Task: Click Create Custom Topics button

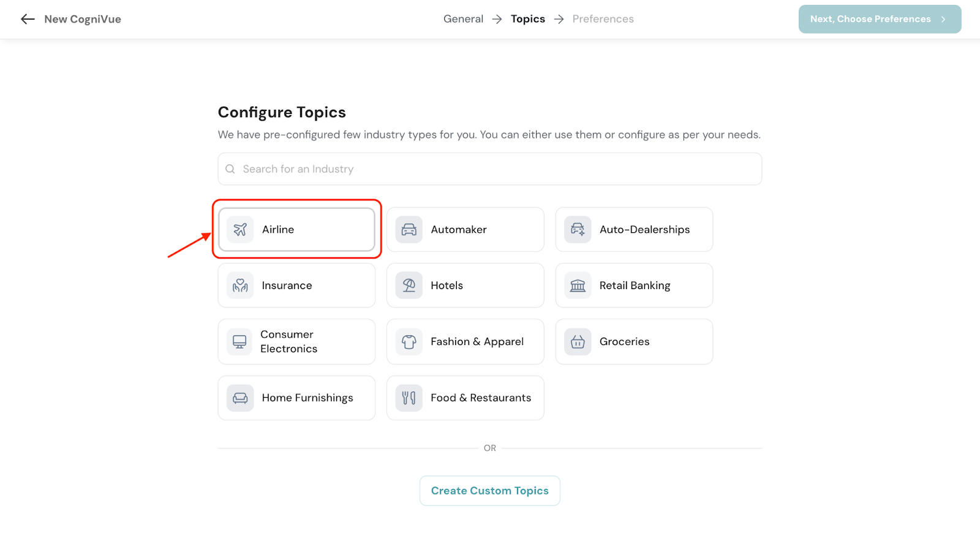Action: coord(490,491)
